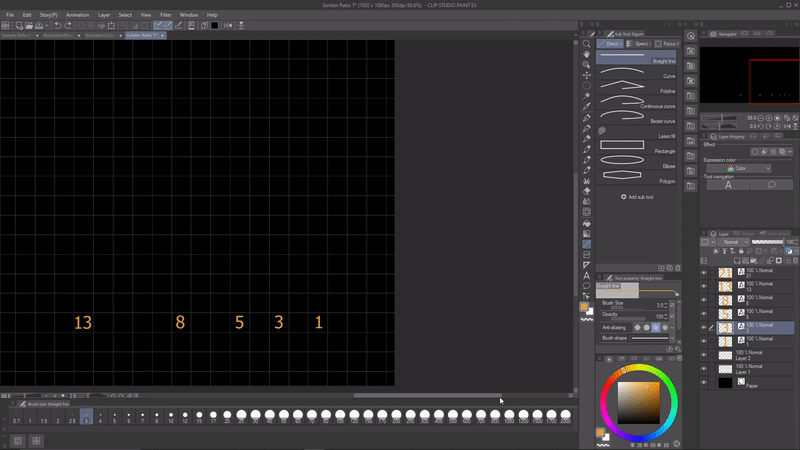Hide the layer named 8
800x450 pixels.
(704, 300)
